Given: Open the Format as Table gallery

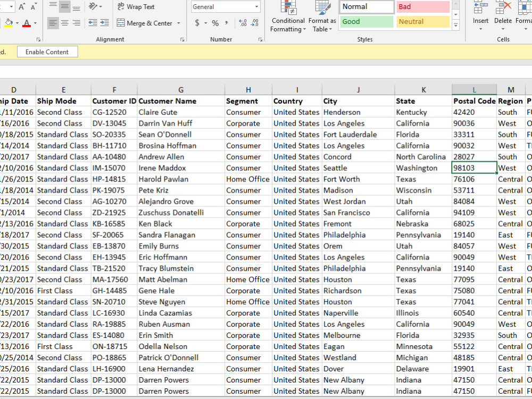Looking at the screenshot, I should (x=322, y=16).
